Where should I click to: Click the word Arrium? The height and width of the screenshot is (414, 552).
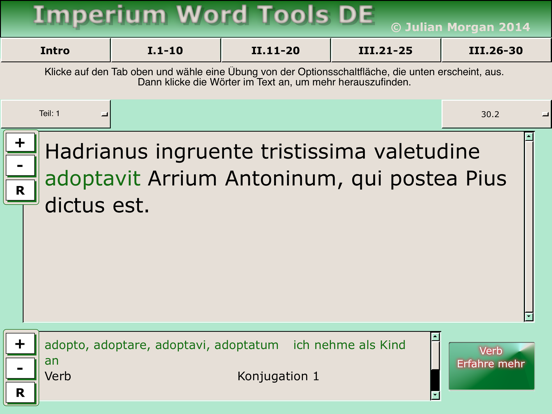[182, 178]
